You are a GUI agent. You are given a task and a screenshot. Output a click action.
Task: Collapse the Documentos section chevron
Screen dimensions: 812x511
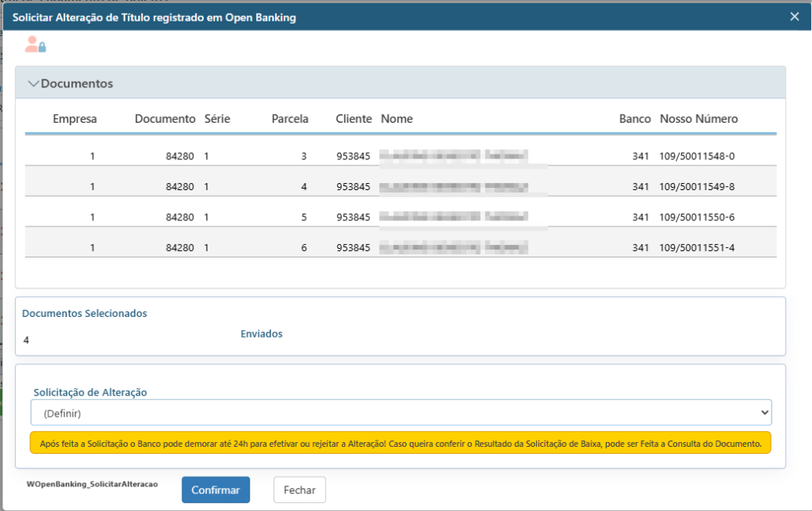pyautogui.click(x=33, y=83)
